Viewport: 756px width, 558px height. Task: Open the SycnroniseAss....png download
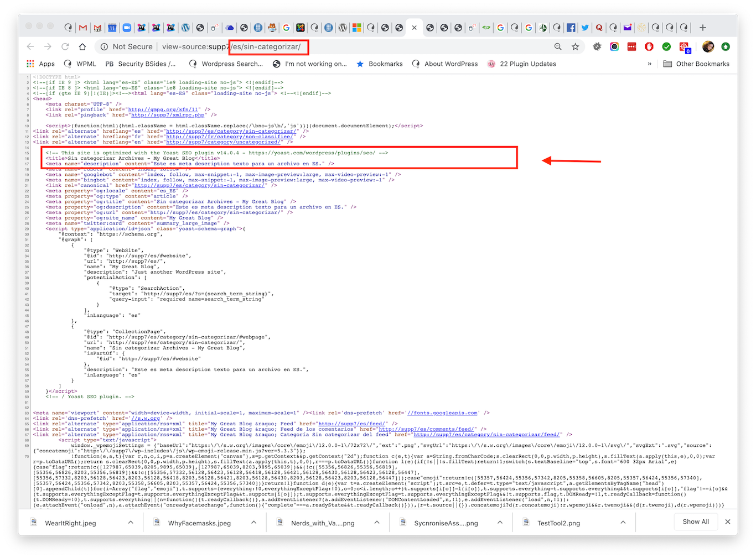pyautogui.click(x=446, y=523)
